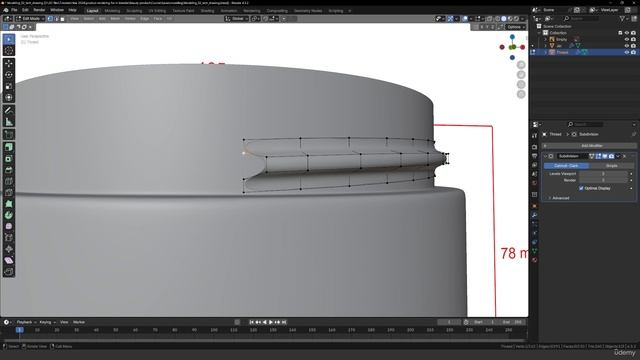Screen dimensions: 640x360
Task: Select the Bevel tool
Action: coord(9,170)
